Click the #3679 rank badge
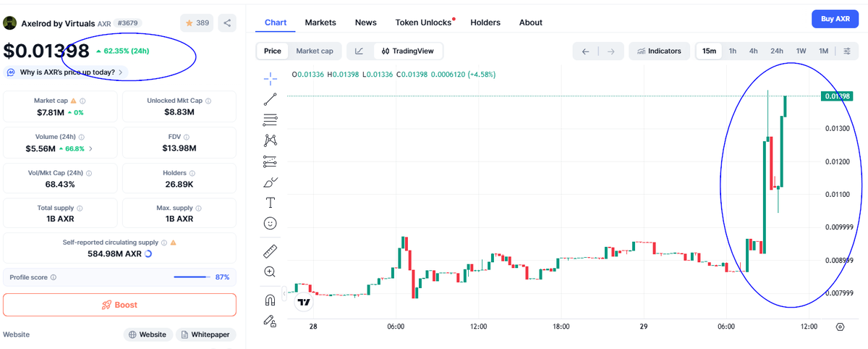Viewport: 868px width, 349px height. (127, 23)
